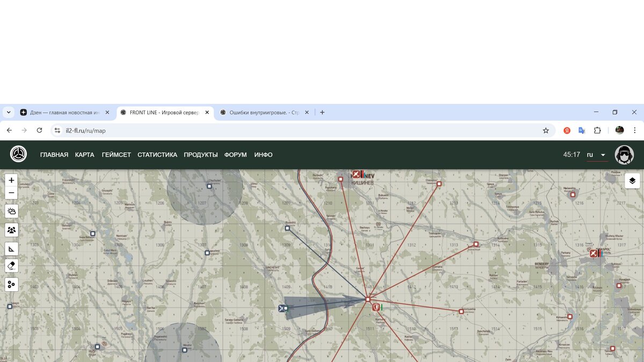The height and width of the screenshot is (362, 644).
Task: Click the red shield marker on map
Action: (x=376, y=307)
